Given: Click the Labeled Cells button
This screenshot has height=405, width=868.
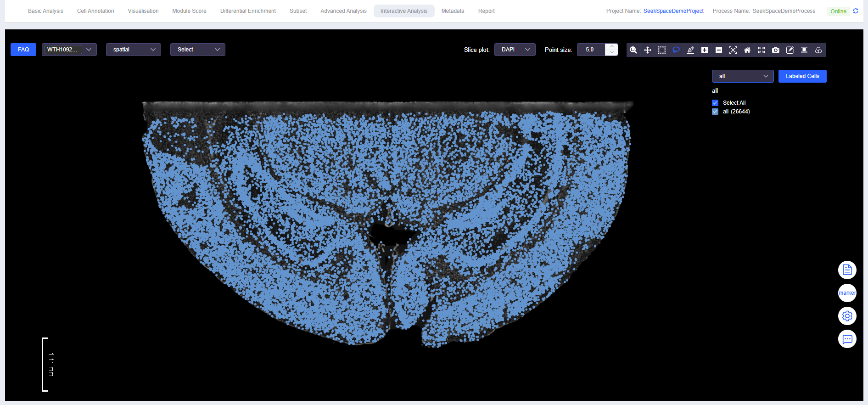Looking at the screenshot, I should pos(802,76).
